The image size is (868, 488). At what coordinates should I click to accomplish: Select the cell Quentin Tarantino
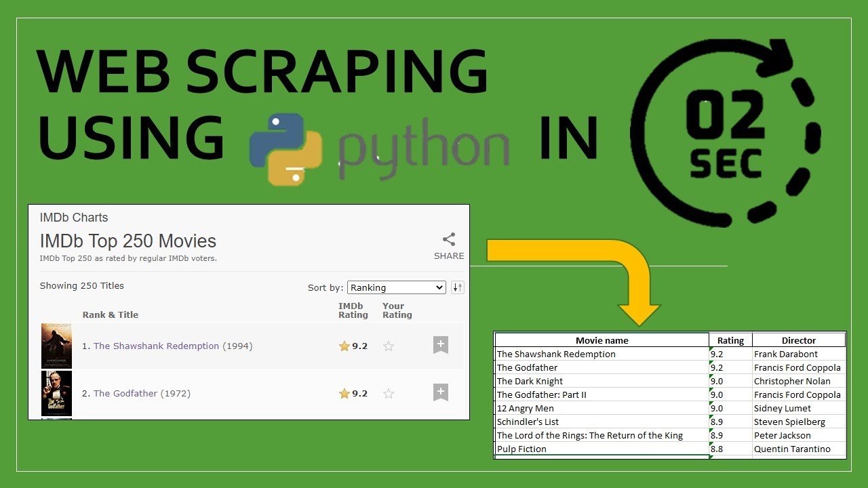[x=799, y=449]
